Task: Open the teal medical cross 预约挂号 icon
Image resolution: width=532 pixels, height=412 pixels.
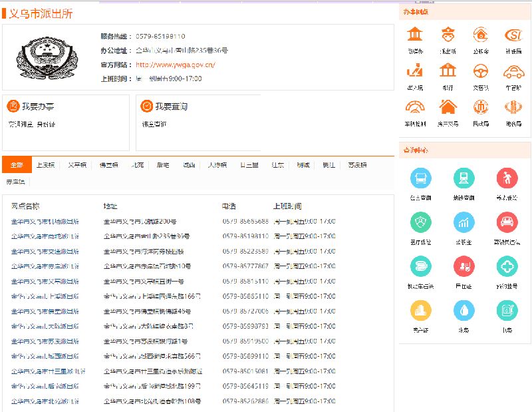Action: [507, 266]
